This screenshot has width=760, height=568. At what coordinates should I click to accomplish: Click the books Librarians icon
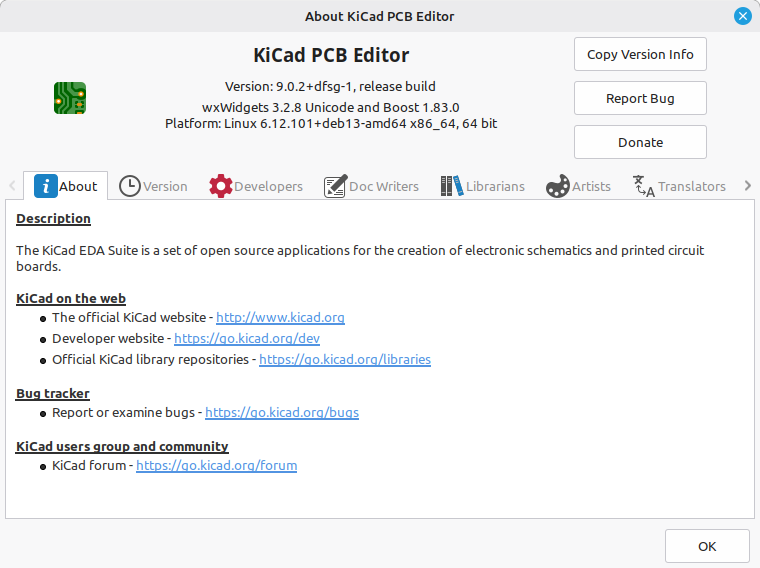(x=451, y=186)
